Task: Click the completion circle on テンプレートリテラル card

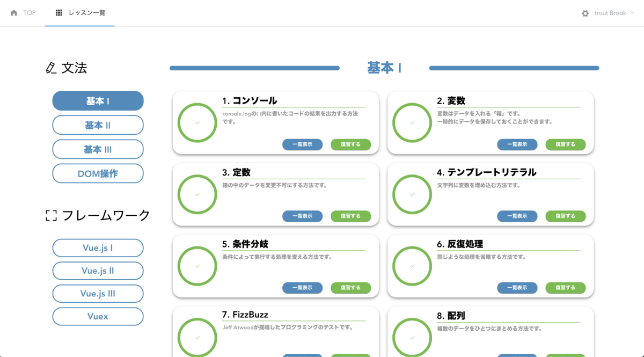Action: tap(412, 194)
